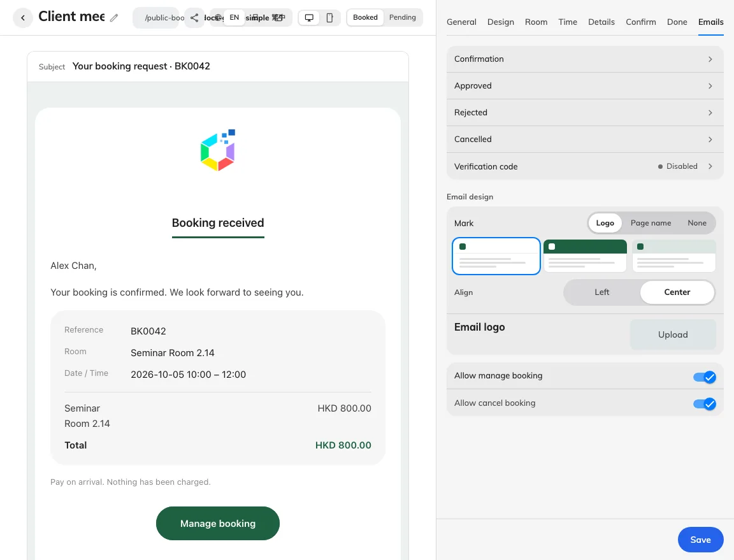Switch to mobile preview icon
734x560 pixels.
(329, 18)
